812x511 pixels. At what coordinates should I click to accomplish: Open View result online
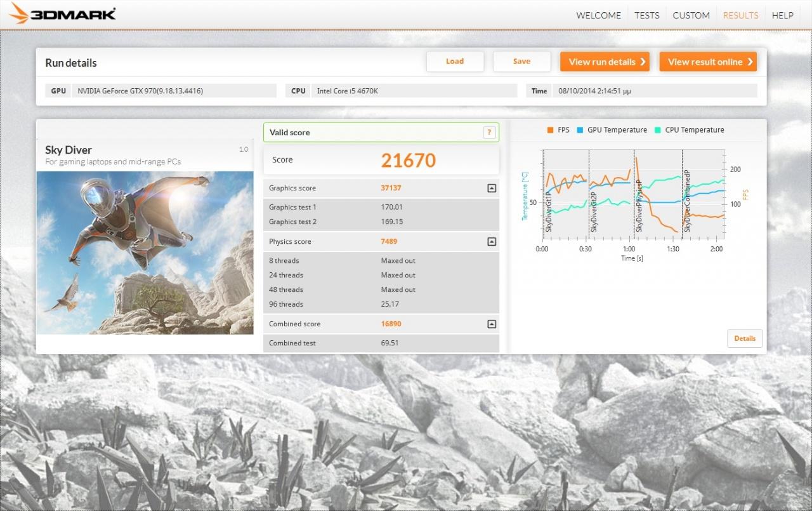pos(708,62)
